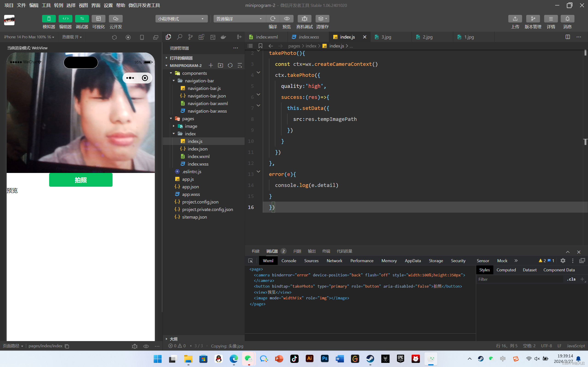Toggle the simulator (模拟器) panel
This screenshot has height=367, width=588.
pyautogui.click(x=49, y=19)
